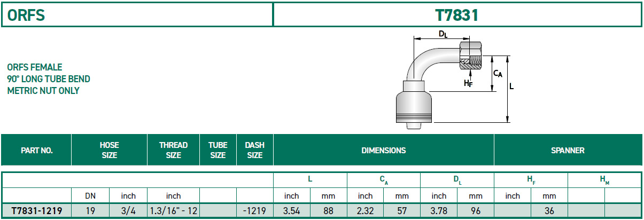Click L mm value 88
Image resolution: width=644 pixels, height=220 pixels.
click(x=328, y=211)
